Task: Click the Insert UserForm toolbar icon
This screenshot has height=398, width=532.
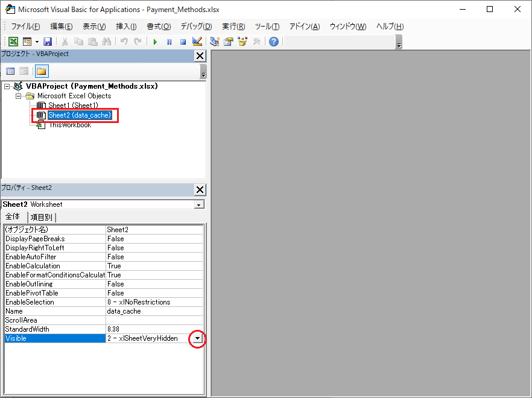Action: pos(27,42)
